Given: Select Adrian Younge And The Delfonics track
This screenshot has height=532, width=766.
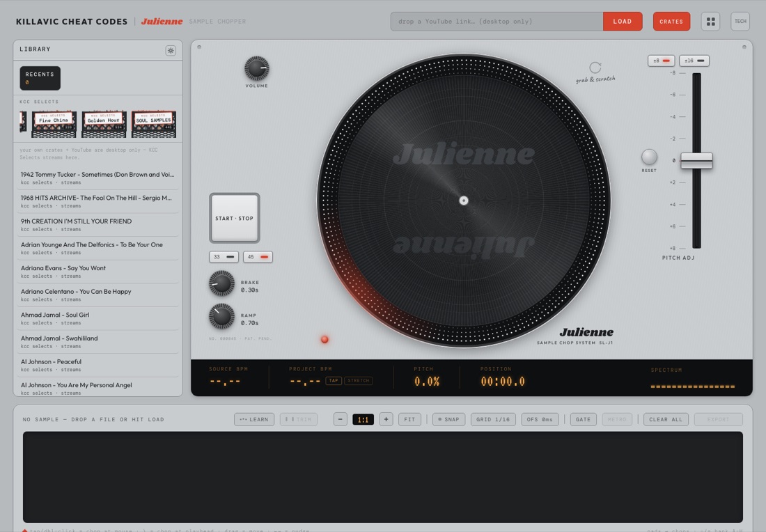Looking at the screenshot, I should coord(97,248).
